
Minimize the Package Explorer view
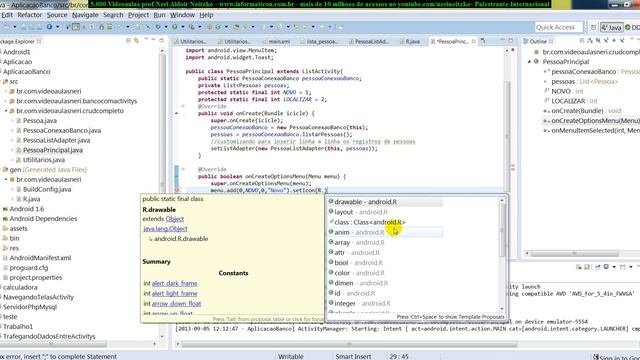tap(154, 40)
